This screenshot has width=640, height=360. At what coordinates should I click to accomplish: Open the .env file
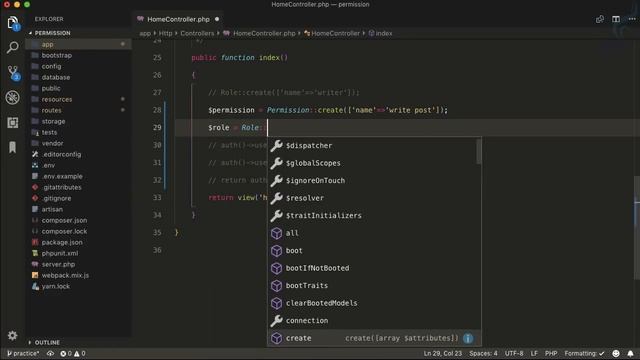click(48, 165)
